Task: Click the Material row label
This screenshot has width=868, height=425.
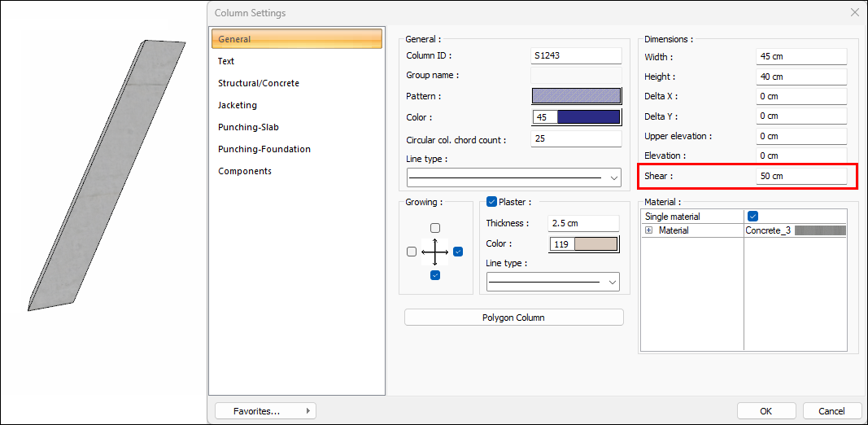Action: tap(673, 230)
